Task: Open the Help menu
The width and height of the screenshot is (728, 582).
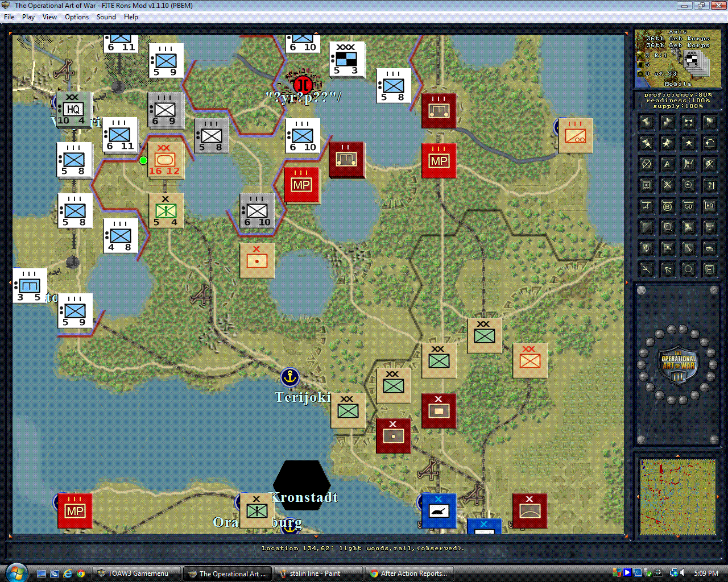Action: [131, 17]
